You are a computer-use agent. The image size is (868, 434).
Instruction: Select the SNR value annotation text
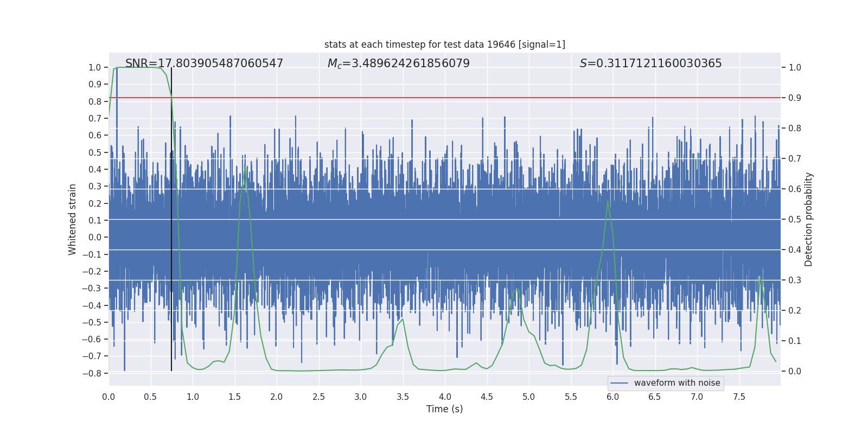[x=204, y=63]
